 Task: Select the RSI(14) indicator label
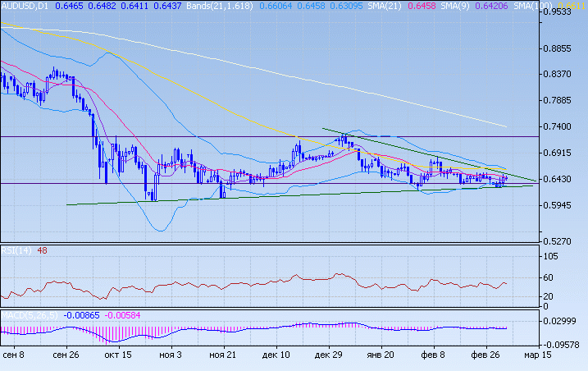click(x=16, y=250)
